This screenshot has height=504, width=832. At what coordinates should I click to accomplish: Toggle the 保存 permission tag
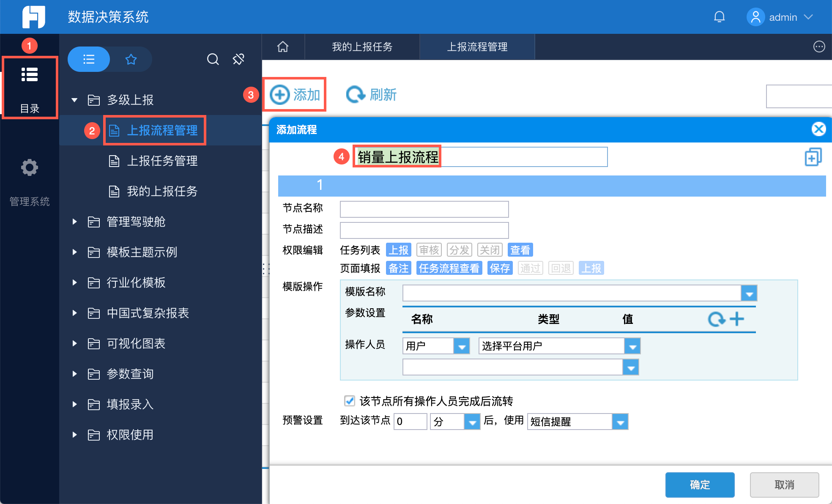500,268
